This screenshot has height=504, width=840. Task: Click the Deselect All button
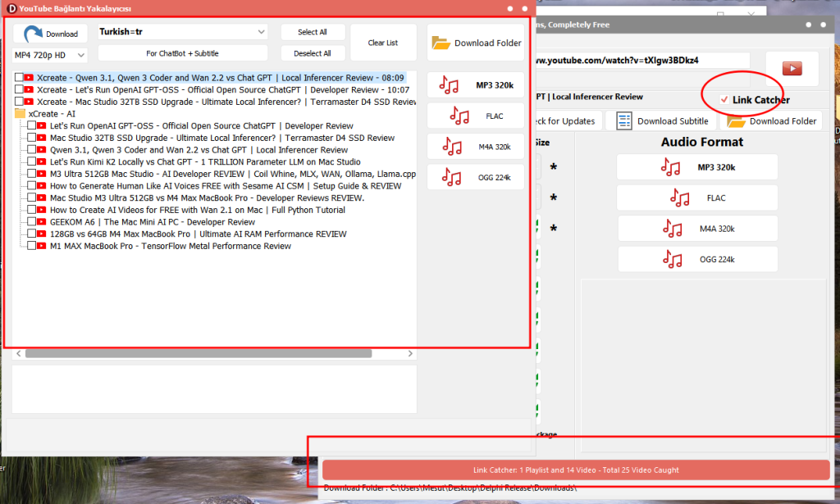coord(313,53)
